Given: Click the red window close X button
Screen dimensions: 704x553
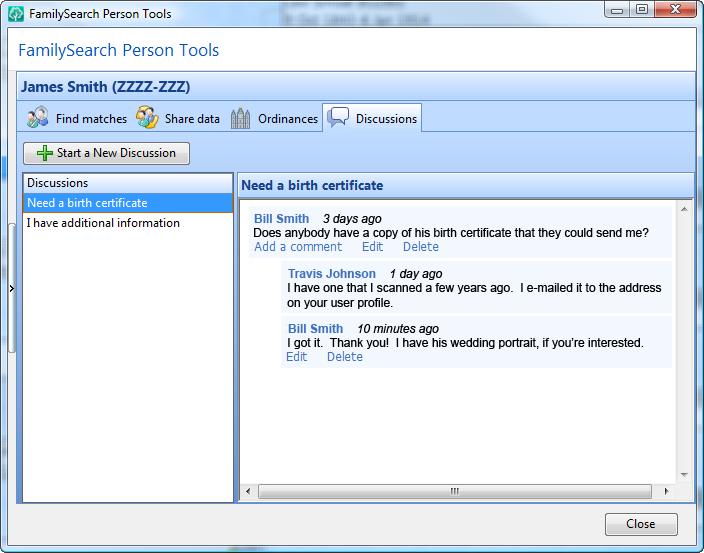Looking at the screenshot, I should click(675, 10).
